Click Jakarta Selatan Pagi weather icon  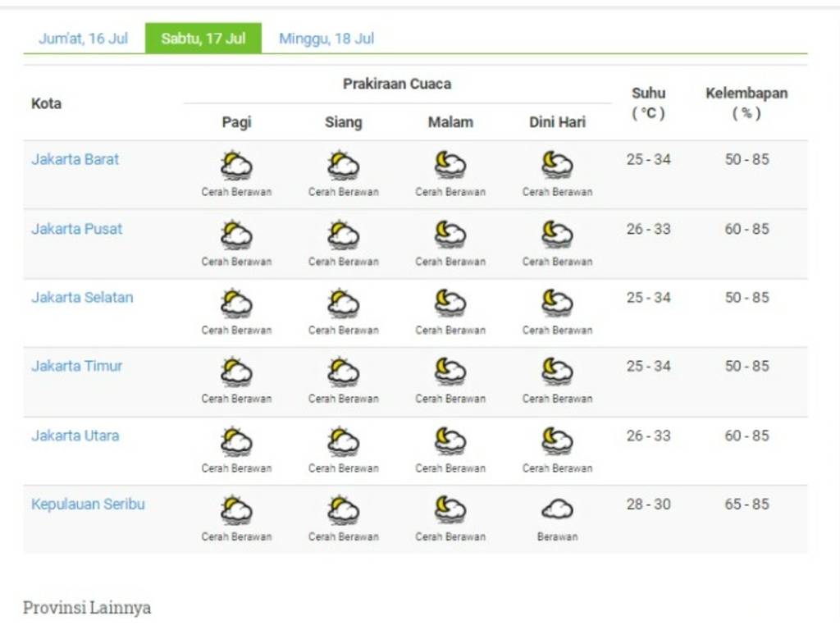[x=236, y=304]
